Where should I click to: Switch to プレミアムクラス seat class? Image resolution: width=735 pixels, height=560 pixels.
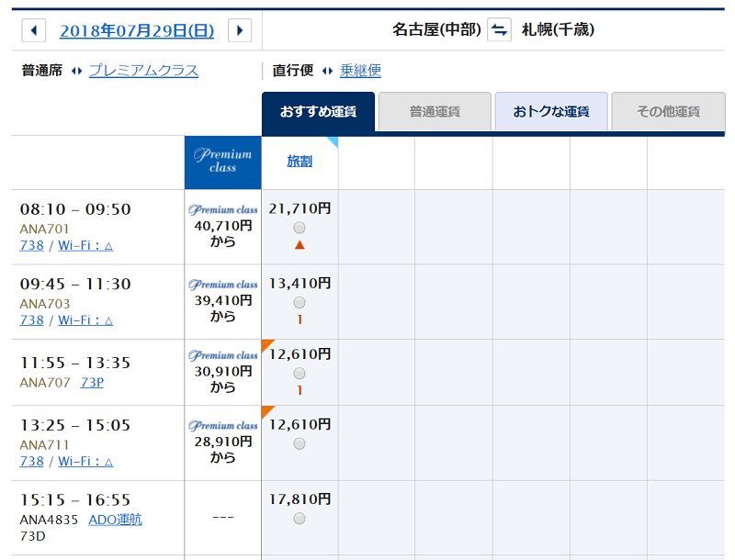coord(144,71)
